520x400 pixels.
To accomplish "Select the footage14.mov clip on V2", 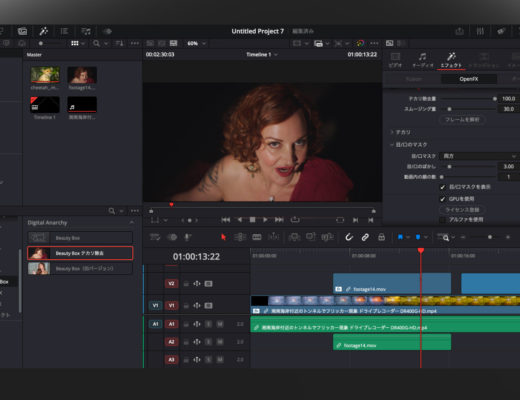I will (x=392, y=283).
